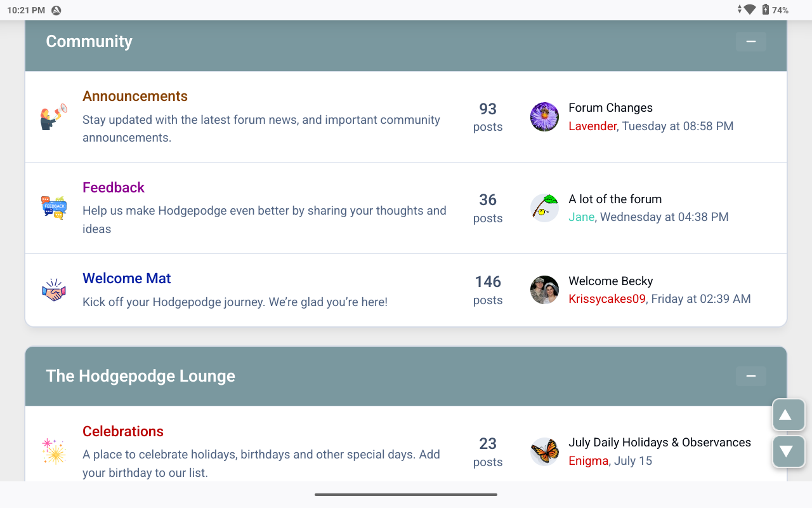
Task: View the Welcome Becky thread
Action: click(610, 281)
